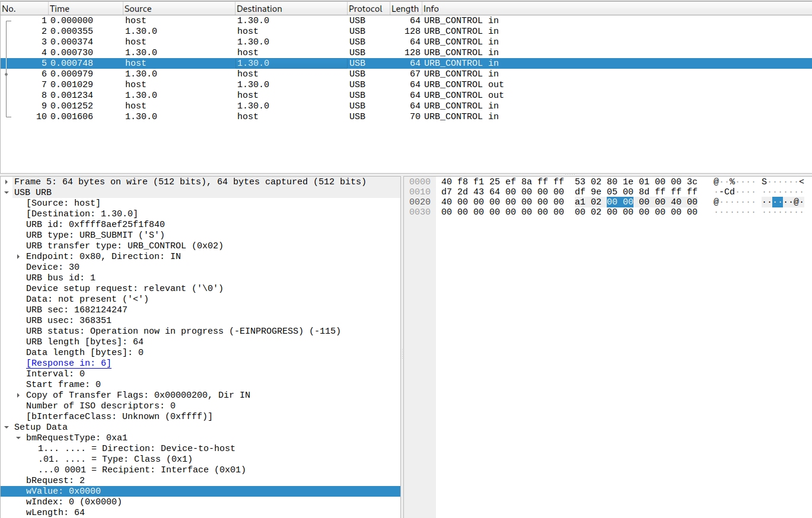Sort by the Length column header
The width and height of the screenshot is (812, 518).
coord(405,8)
